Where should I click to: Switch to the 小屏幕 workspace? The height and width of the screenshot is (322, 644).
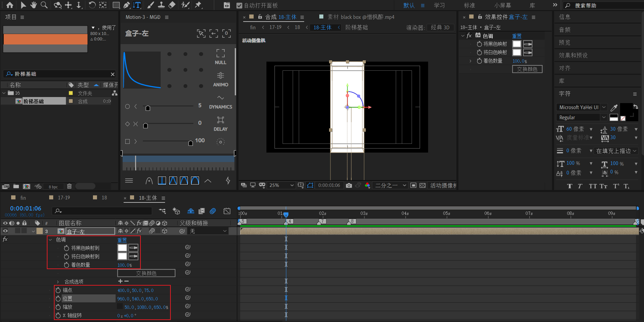coord(503,5)
